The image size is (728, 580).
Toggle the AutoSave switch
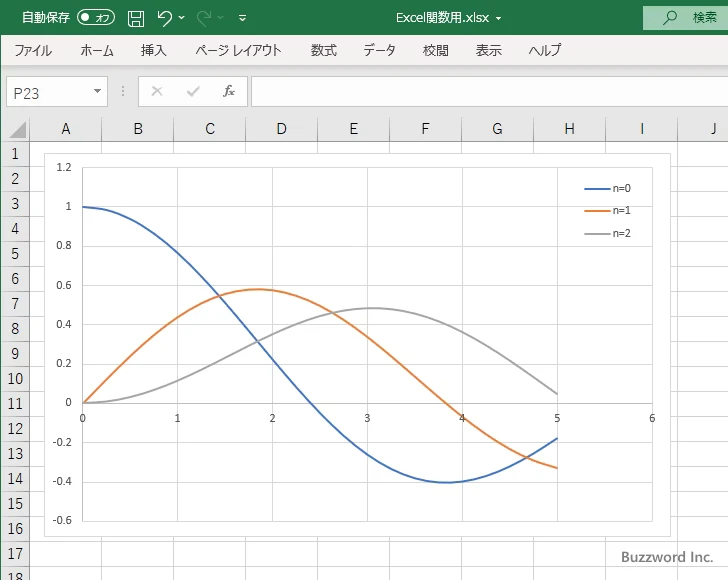point(96,18)
